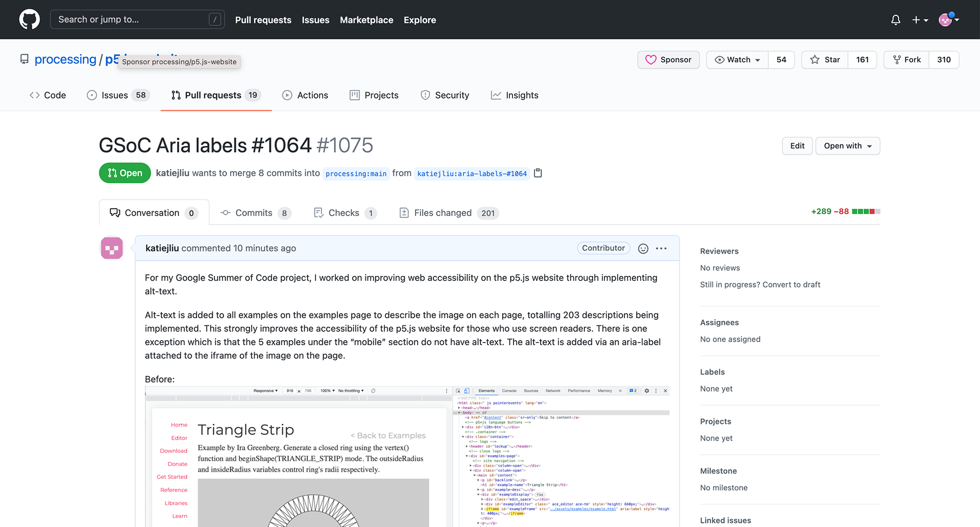Click the Contributor badge
The height and width of the screenshot is (527, 980).
[x=603, y=248]
